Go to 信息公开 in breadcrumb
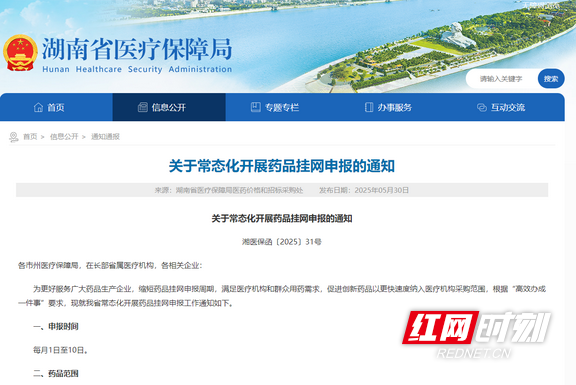 [64, 137]
